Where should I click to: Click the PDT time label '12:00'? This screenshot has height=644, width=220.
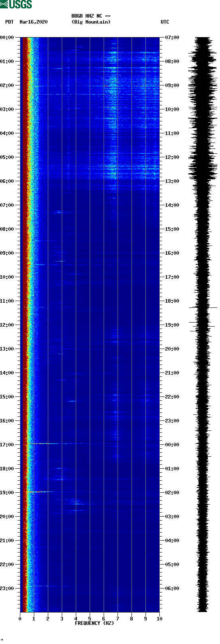(7, 325)
